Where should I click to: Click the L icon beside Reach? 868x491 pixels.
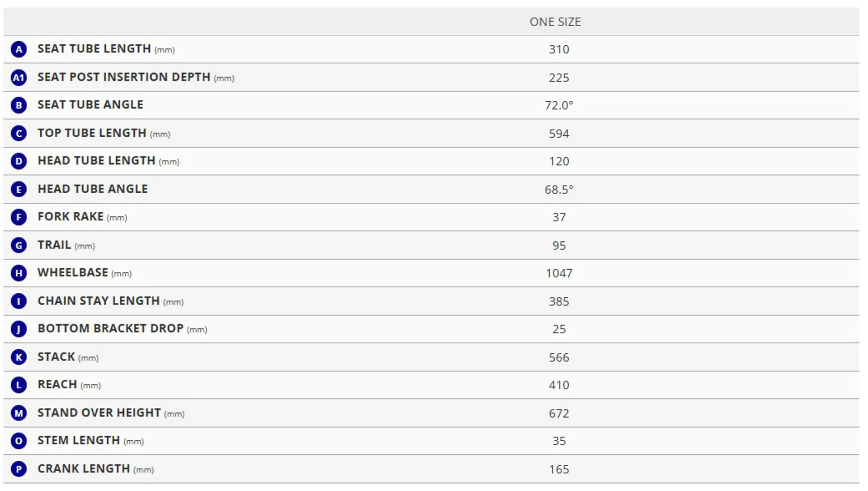pos(19,385)
